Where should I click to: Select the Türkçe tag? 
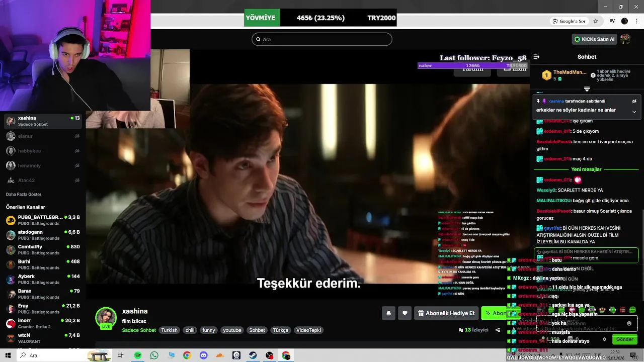coord(281,330)
